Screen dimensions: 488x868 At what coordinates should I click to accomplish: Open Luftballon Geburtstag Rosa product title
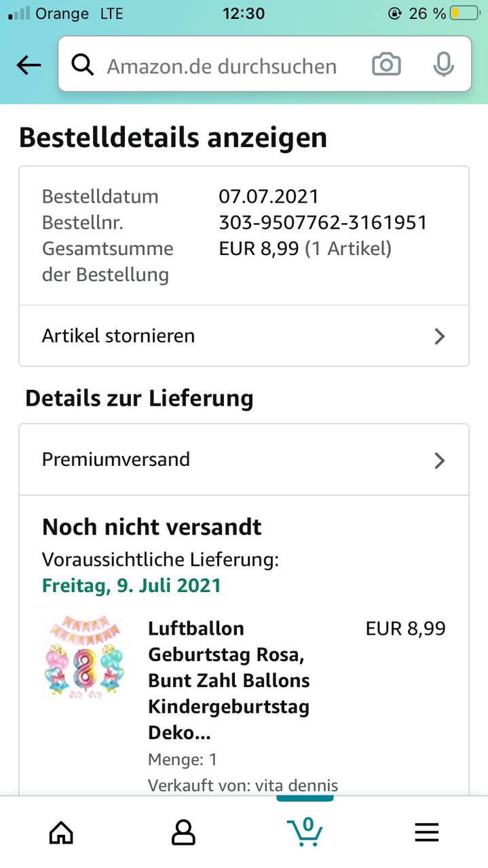pyautogui.click(x=229, y=680)
